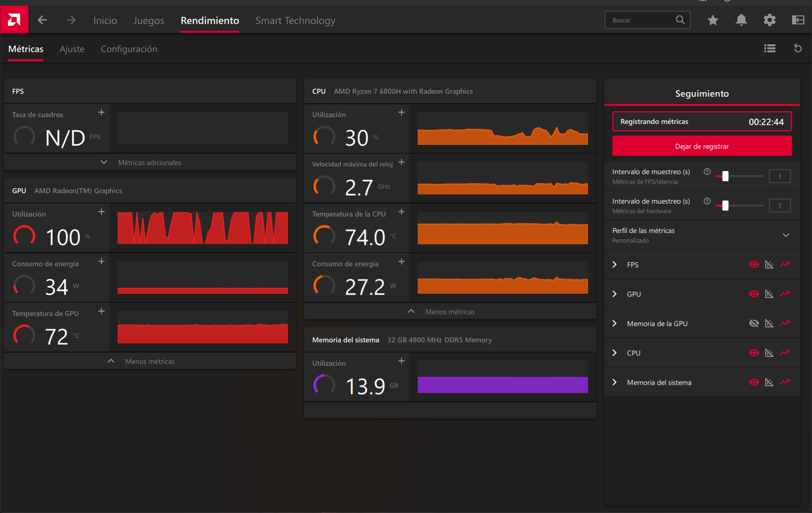
Task: Toggle eye icon for Memoria del sistema
Action: coord(754,382)
